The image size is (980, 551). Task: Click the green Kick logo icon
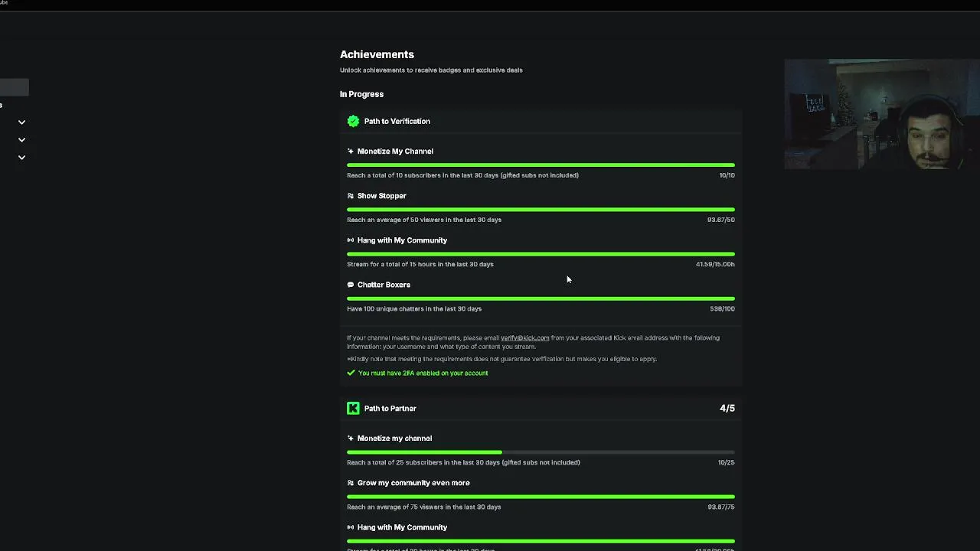pos(353,409)
